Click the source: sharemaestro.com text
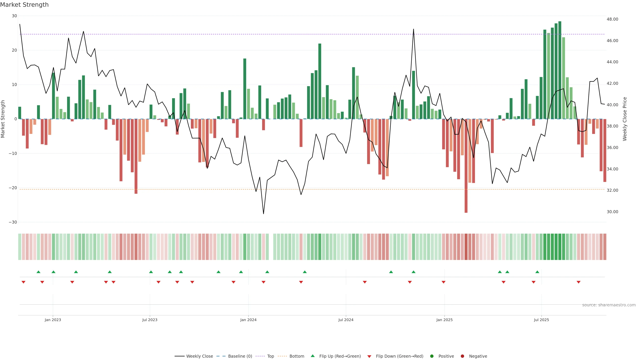Screen dimensions: 644x362 (609, 305)
